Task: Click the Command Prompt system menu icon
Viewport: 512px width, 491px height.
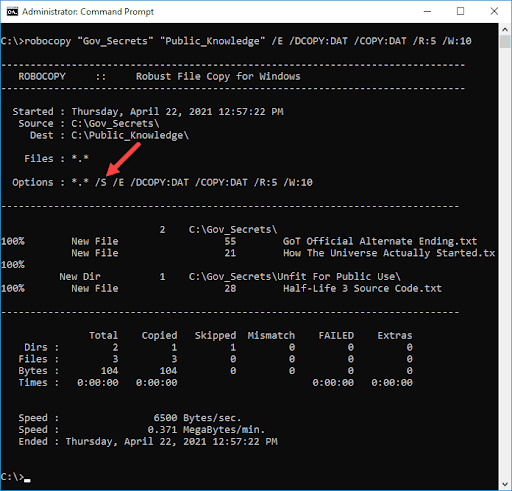Action: point(12,12)
